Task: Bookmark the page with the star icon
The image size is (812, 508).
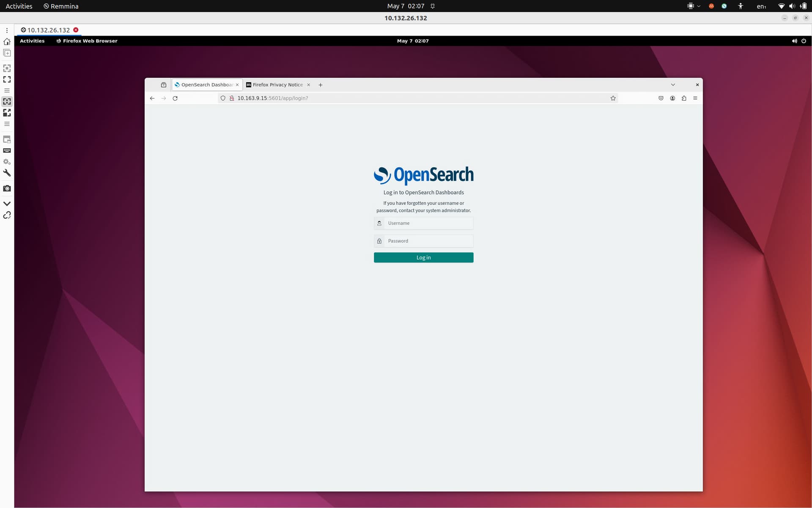Action: (x=612, y=98)
